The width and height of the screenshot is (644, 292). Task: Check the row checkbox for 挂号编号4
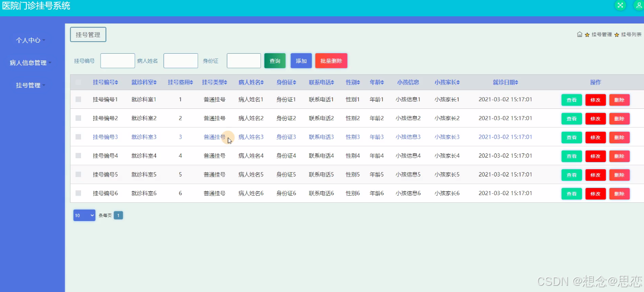pyautogui.click(x=78, y=155)
